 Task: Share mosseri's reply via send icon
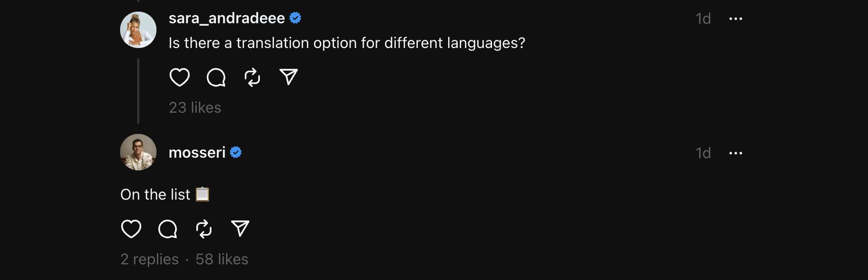240,228
